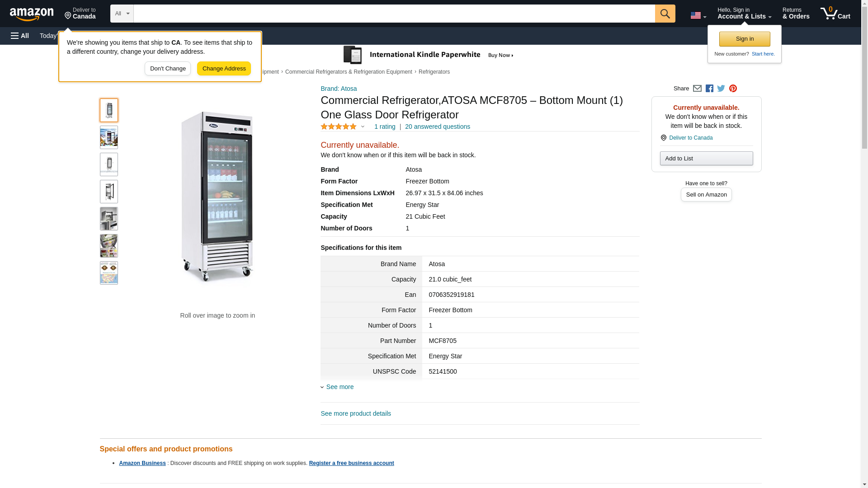Screen dimensions: 868x488
Task: Open the search category All dropdown
Action: [x=122, y=14]
